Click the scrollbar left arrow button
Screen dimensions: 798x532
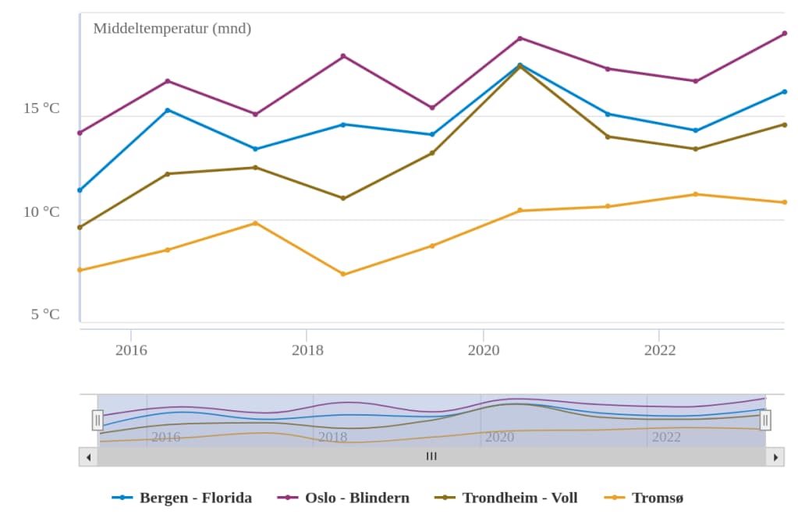(88, 457)
